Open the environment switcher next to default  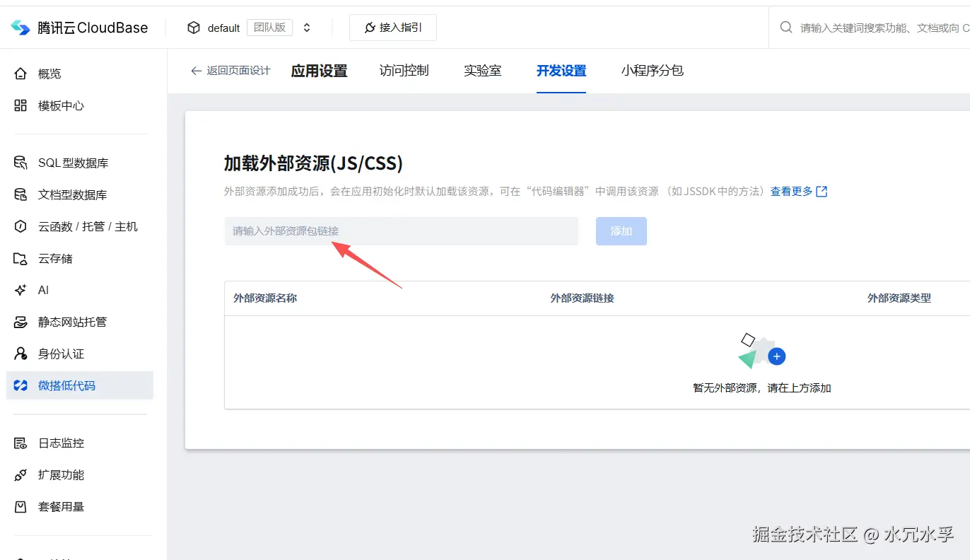pos(307,27)
